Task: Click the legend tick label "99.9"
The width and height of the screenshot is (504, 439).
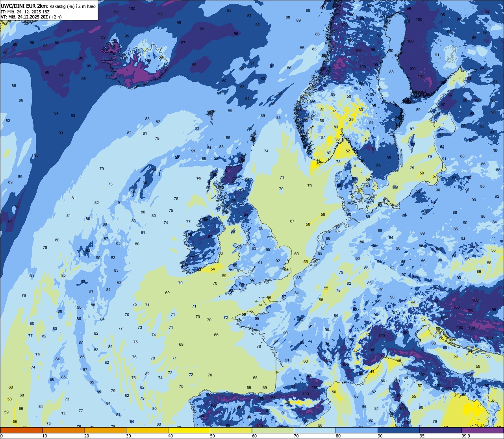Action: pyautogui.click(x=466, y=436)
